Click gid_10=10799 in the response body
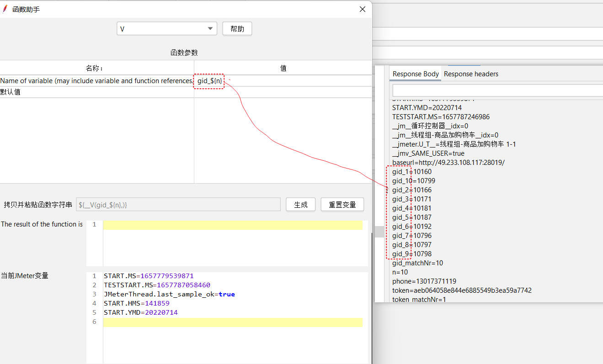Screen dimensions: 603x364 [x=414, y=181]
